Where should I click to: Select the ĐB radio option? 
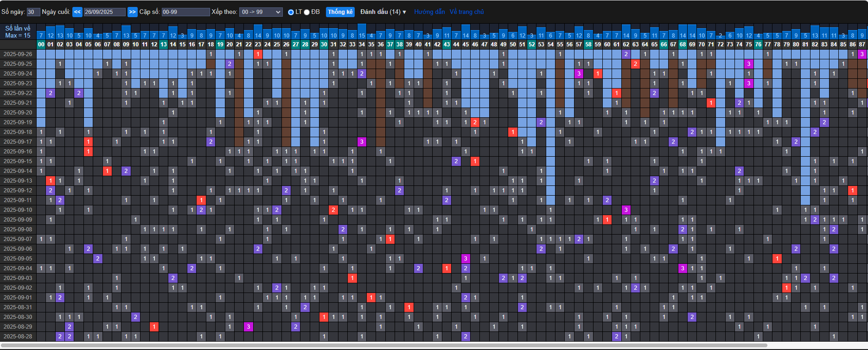click(x=306, y=12)
